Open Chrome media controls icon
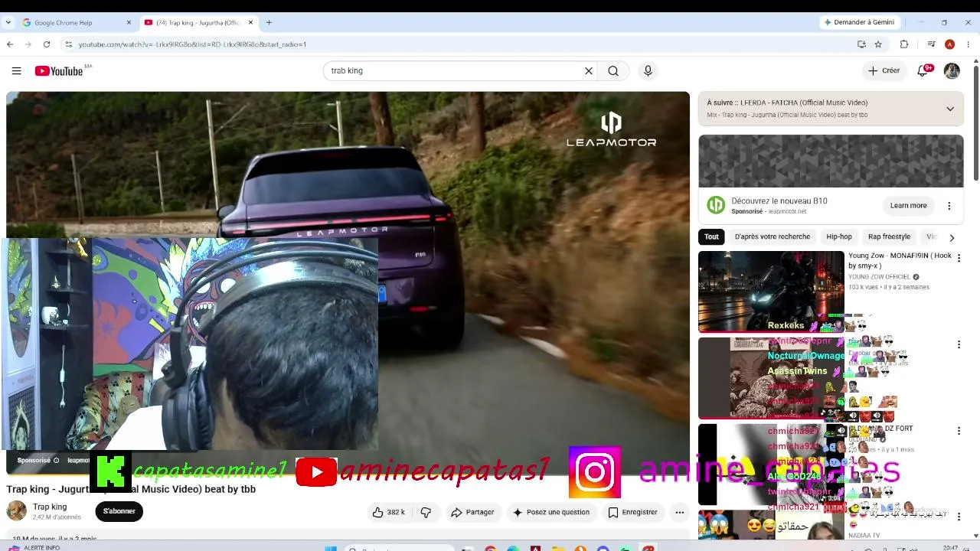Viewport: 980px width, 551px height. [x=931, y=44]
